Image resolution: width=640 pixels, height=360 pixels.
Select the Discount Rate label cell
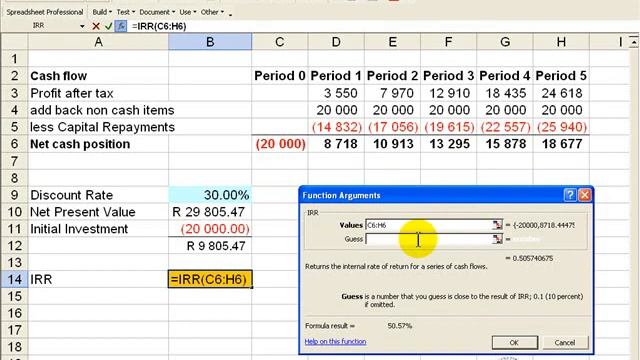[98, 195]
